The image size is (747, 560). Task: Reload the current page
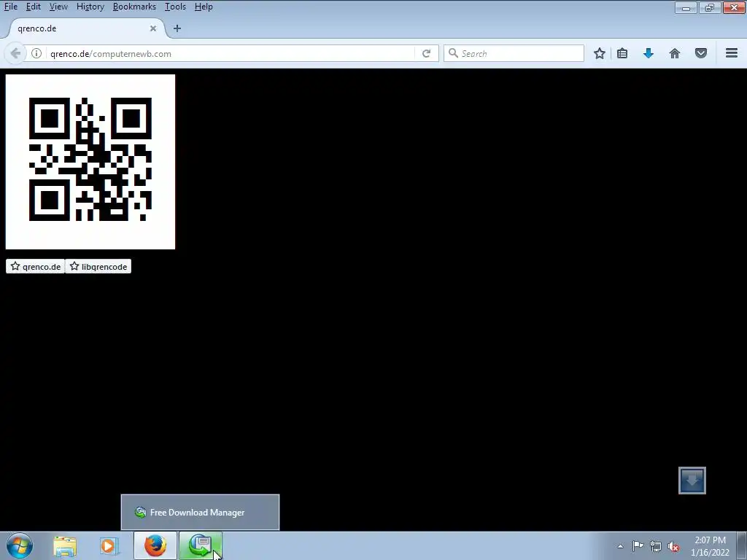(426, 53)
